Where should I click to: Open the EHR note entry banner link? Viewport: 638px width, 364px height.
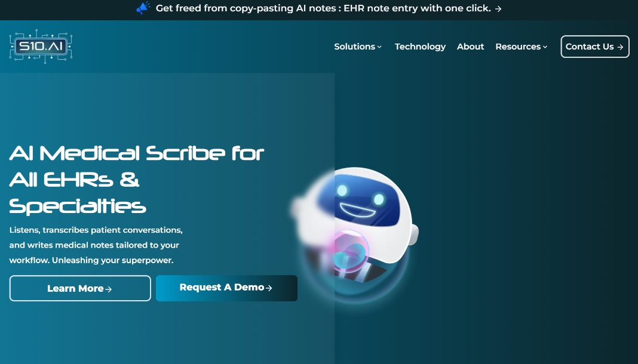[329, 8]
